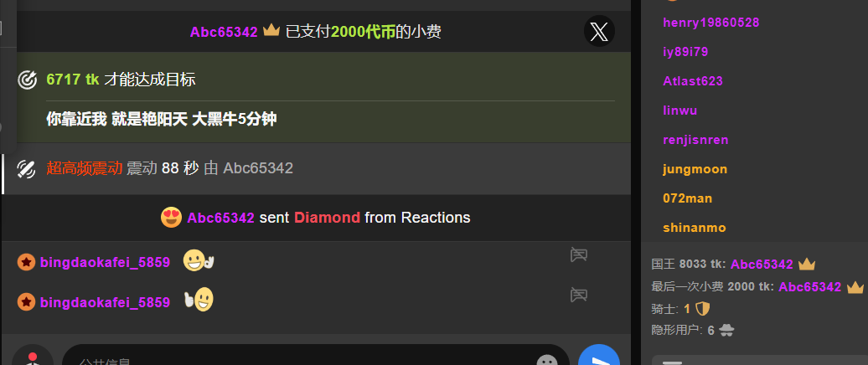This screenshot has width=868, height=365.
Task: Click the first bingdaokafei_5859 username in chat
Action: tap(106, 263)
